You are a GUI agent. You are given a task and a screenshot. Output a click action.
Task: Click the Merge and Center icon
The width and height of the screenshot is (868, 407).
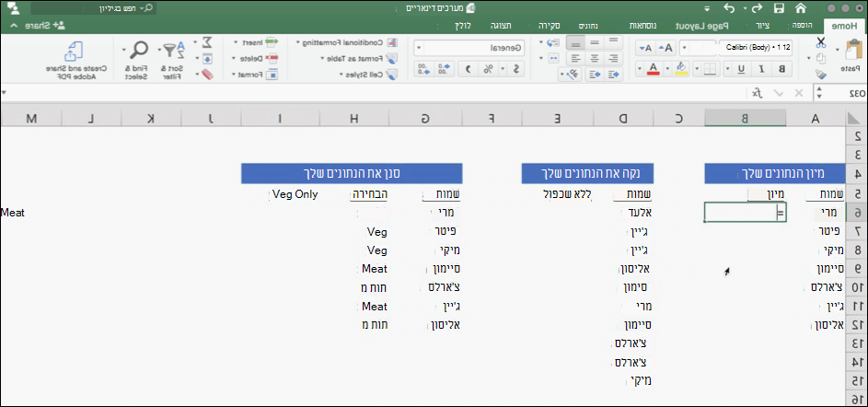pyautogui.click(x=553, y=58)
